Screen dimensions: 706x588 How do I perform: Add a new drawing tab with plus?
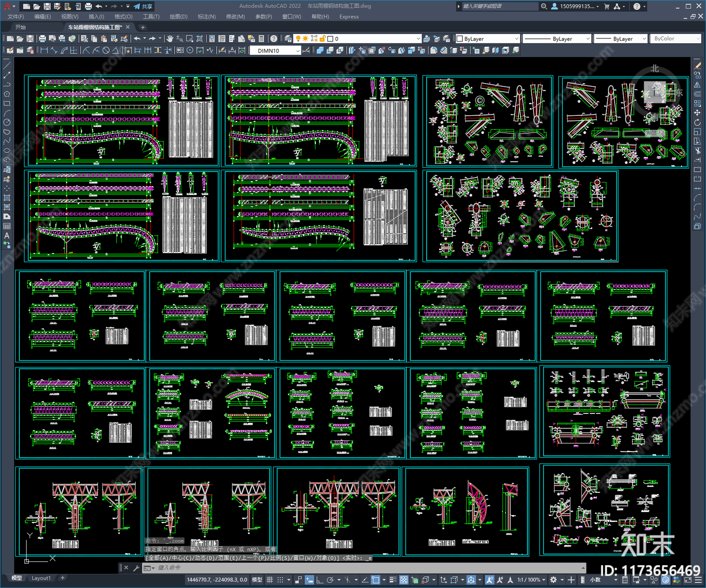tap(143, 27)
